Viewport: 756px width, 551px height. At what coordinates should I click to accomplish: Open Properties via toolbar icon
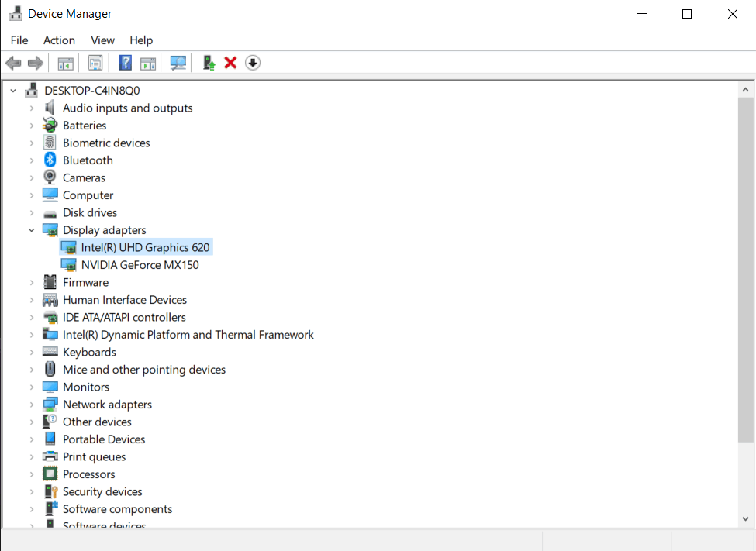point(95,63)
